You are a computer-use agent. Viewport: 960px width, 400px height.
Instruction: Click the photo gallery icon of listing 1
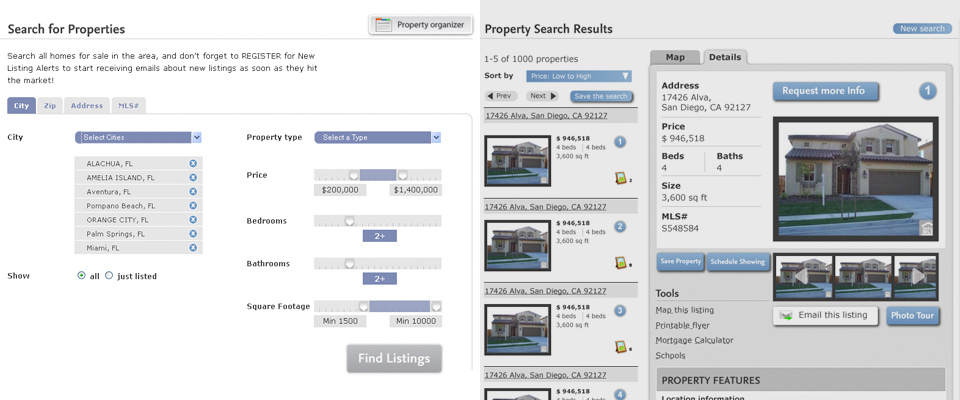point(620,178)
